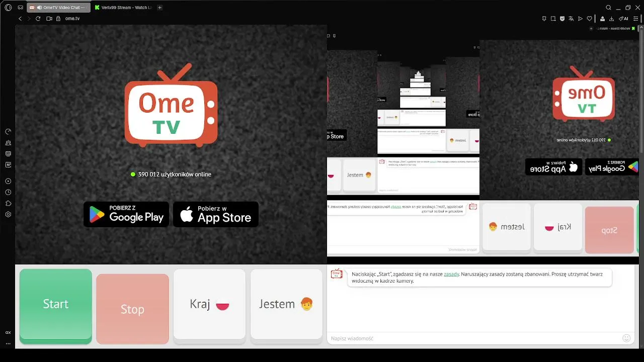Click the OmeTV logo
This screenshot has width=644, height=362.
point(171,105)
